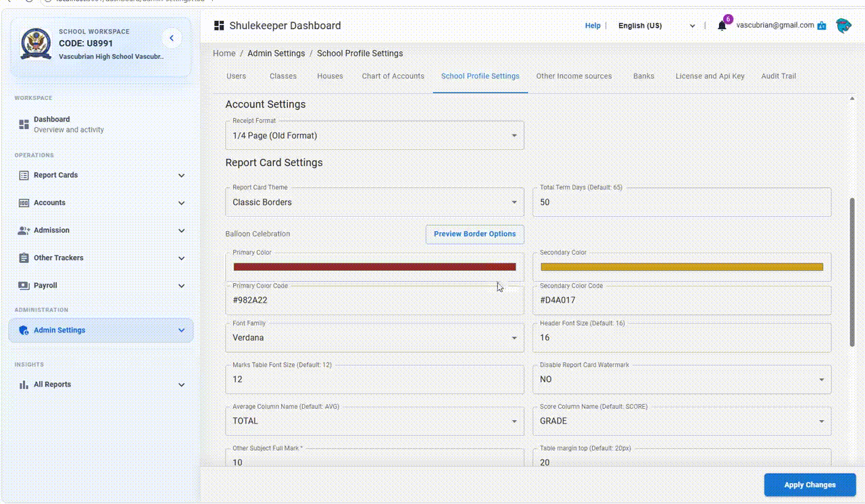865x504 pixels.
Task: Expand the Admission menu
Action: [x=181, y=230]
